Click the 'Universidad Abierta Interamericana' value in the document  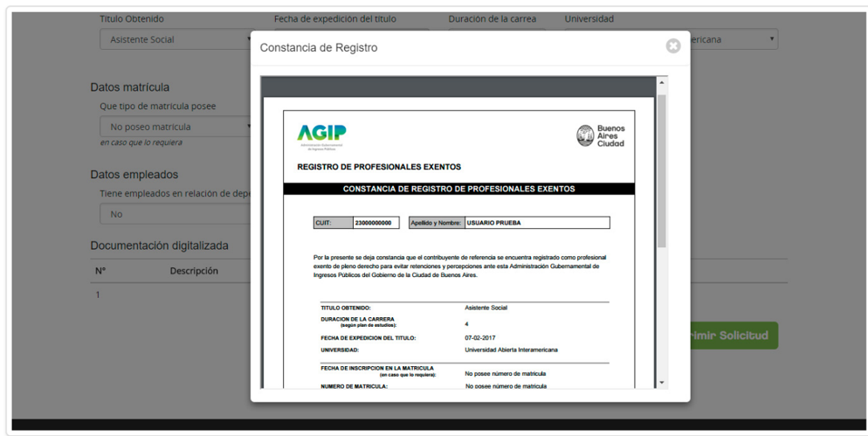(511, 349)
